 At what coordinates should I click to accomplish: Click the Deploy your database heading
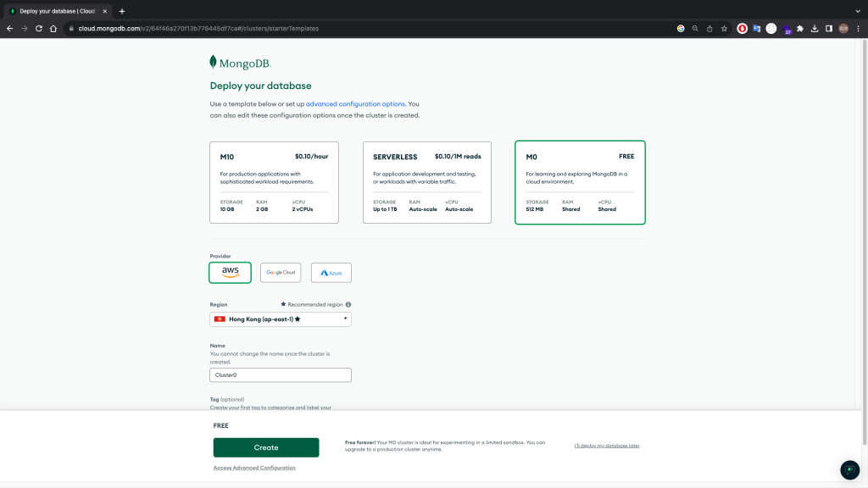point(261,86)
